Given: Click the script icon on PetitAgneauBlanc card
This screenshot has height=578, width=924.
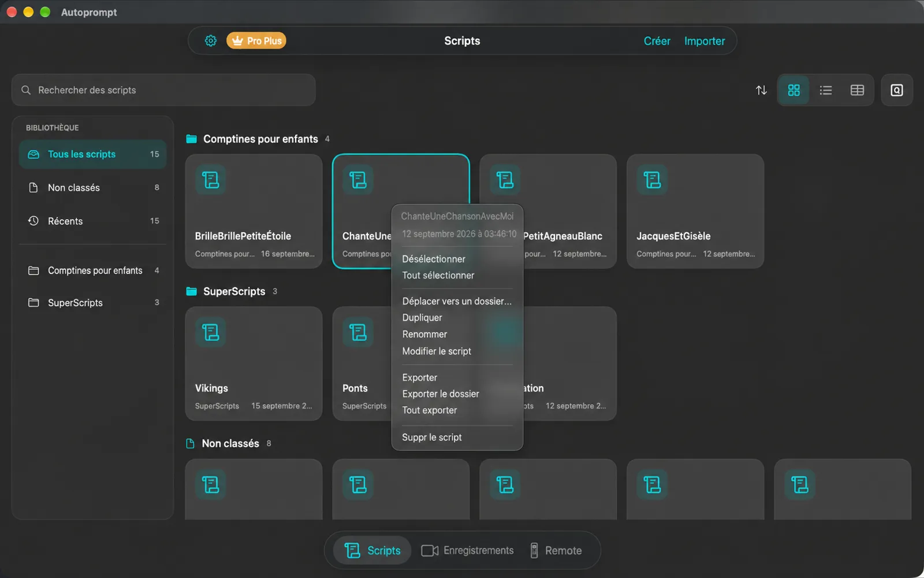Looking at the screenshot, I should pyautogui.click(x=505, y=180).
